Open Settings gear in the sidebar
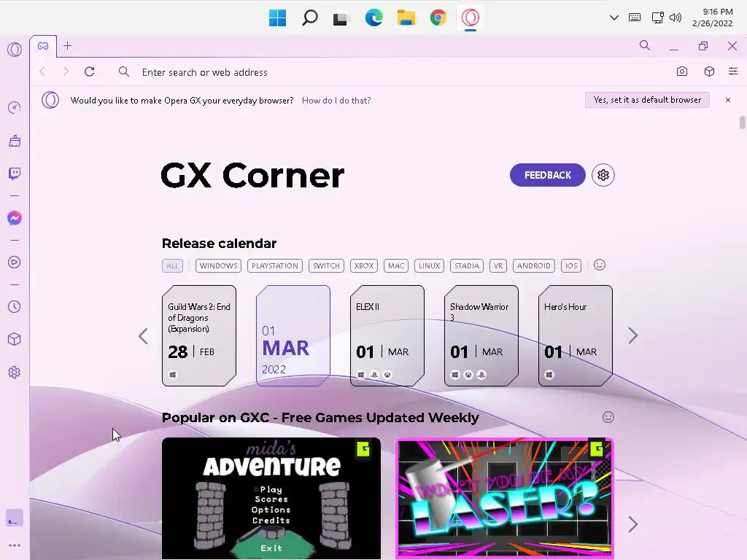 [x=15, y=373]
